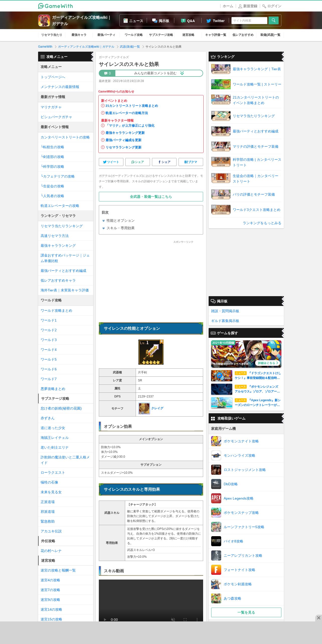
Task: Open Q&A in header bar
Action: (x=188, y=21)
